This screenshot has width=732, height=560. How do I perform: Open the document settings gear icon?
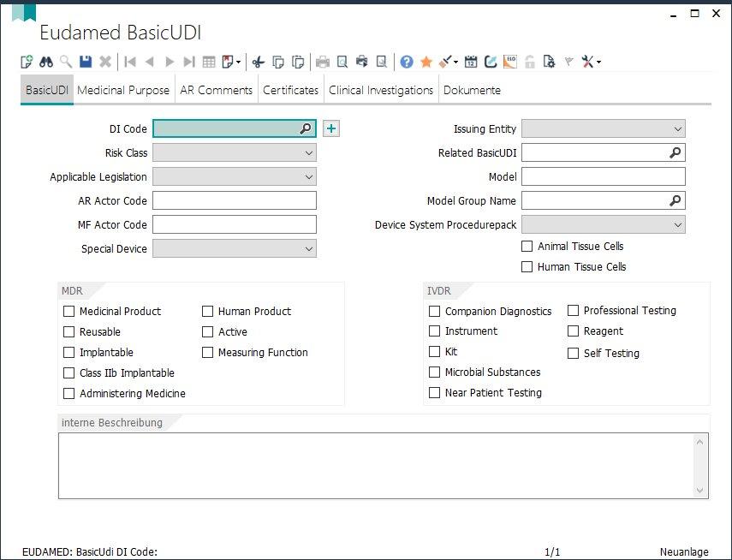[550, 62]
